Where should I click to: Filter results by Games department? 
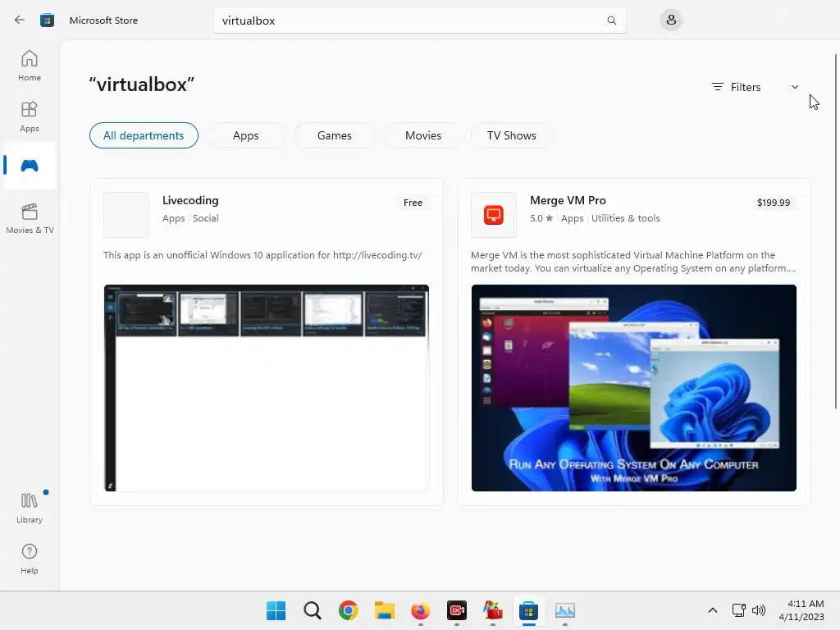335,135
